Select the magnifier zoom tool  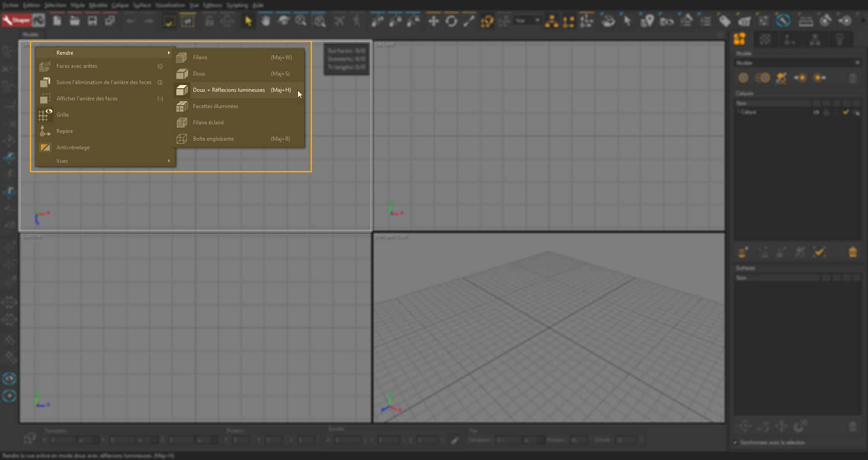(x=301, y=21)
